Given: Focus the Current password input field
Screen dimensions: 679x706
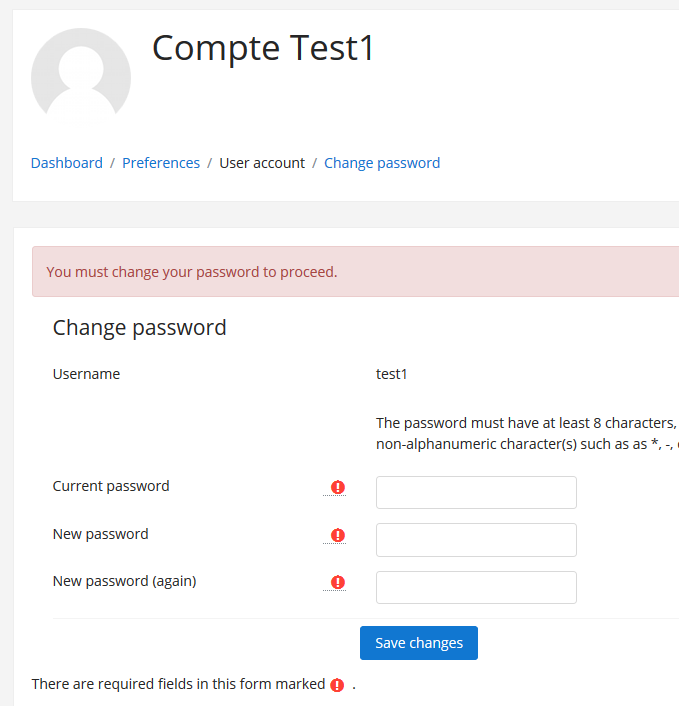Looking at the screenshot, I should (476, 493).
